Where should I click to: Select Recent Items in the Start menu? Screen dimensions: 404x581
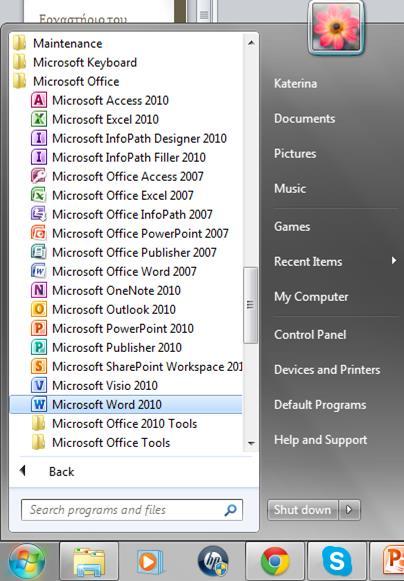[308, 262]
